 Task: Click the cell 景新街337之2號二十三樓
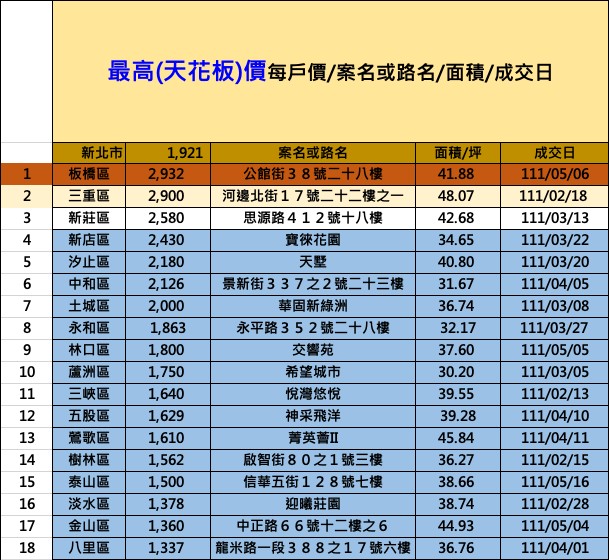click(313, 284)
